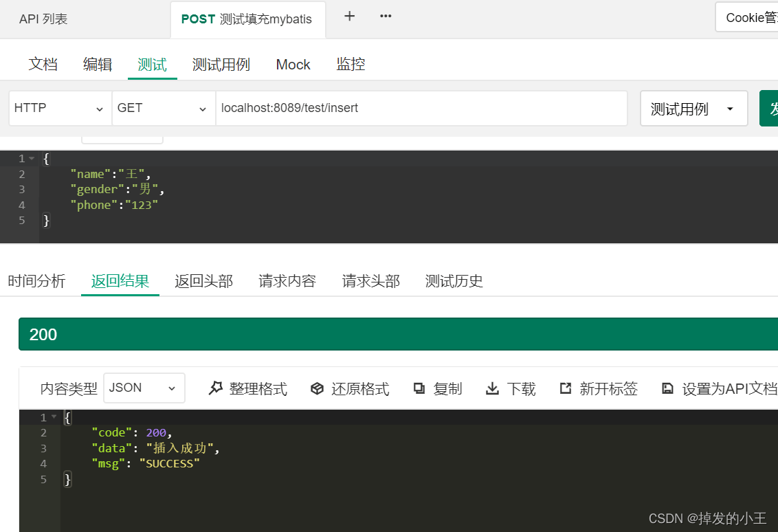Click the format (整理格式) pin icon
778x532 pixels.
pyautogui.click(x=215, y=388)
